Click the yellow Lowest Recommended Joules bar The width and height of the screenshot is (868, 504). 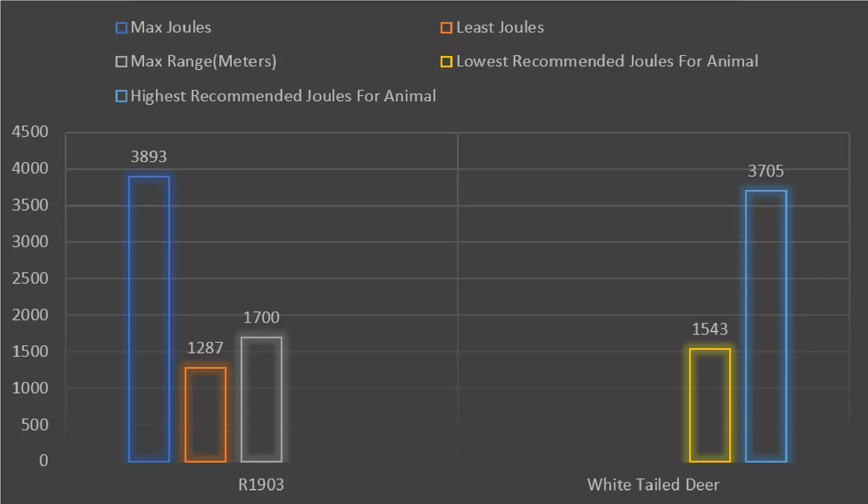tap(710, 405)
